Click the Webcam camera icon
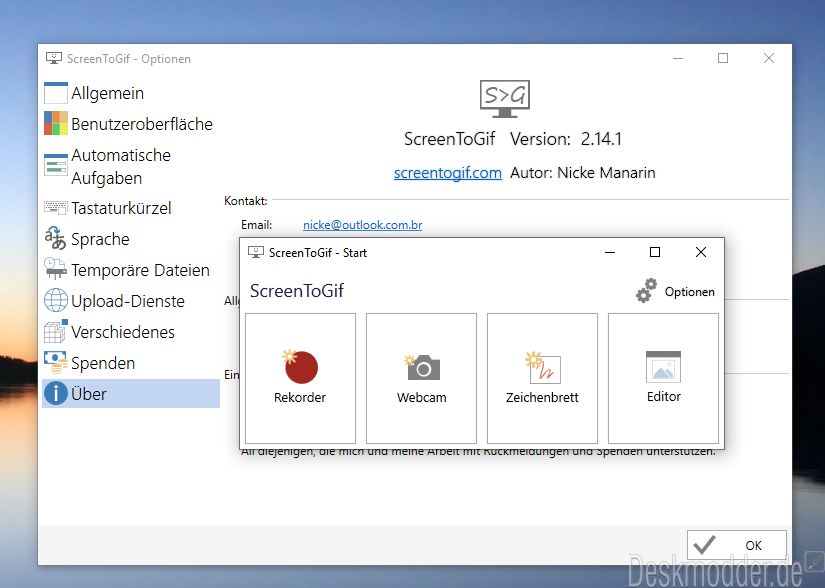 coord(422,368)
